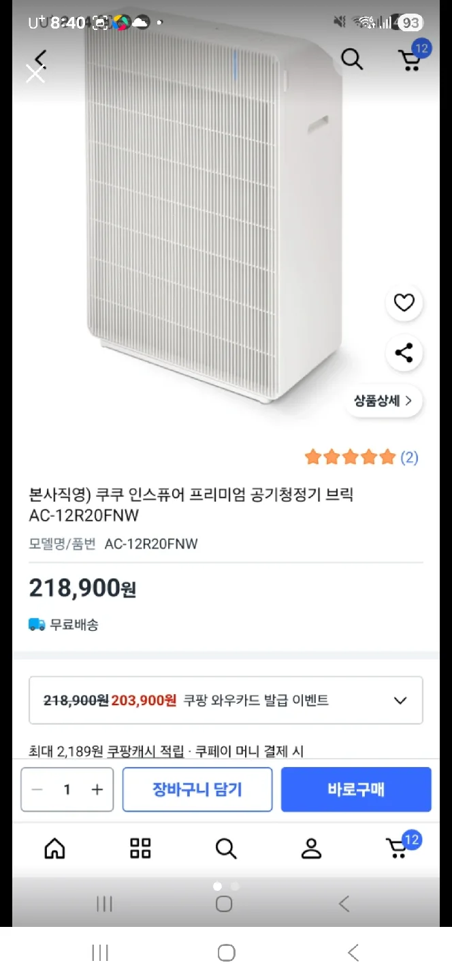Open search from the top magnifier icon
The height and width of the screenshot is (980, 452).
[352, 60]
